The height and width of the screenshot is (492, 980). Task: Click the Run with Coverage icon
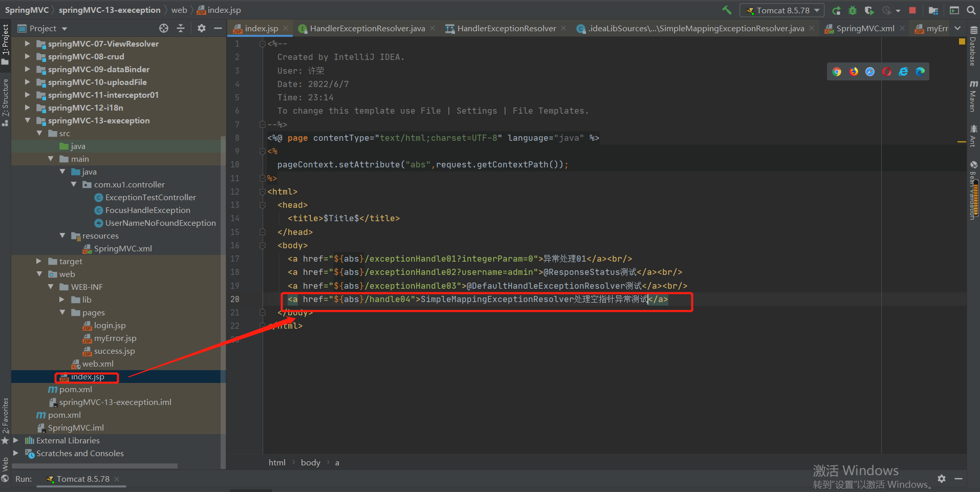coord(869,10)
